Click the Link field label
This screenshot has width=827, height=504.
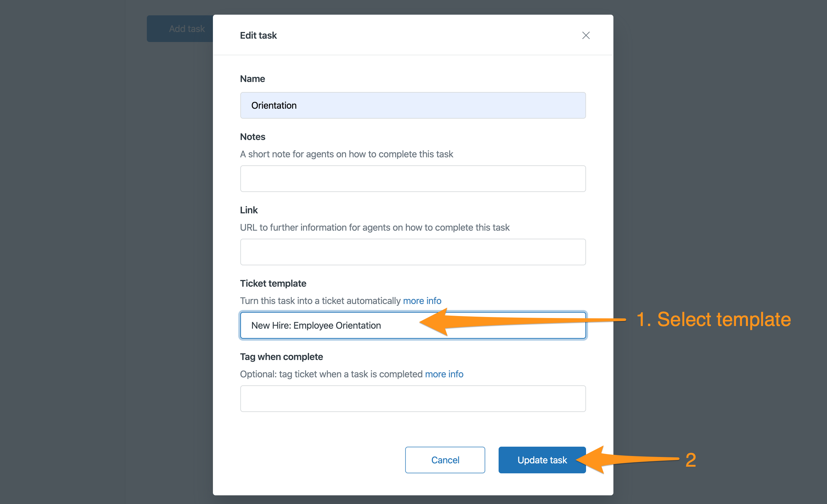(249, 210)
